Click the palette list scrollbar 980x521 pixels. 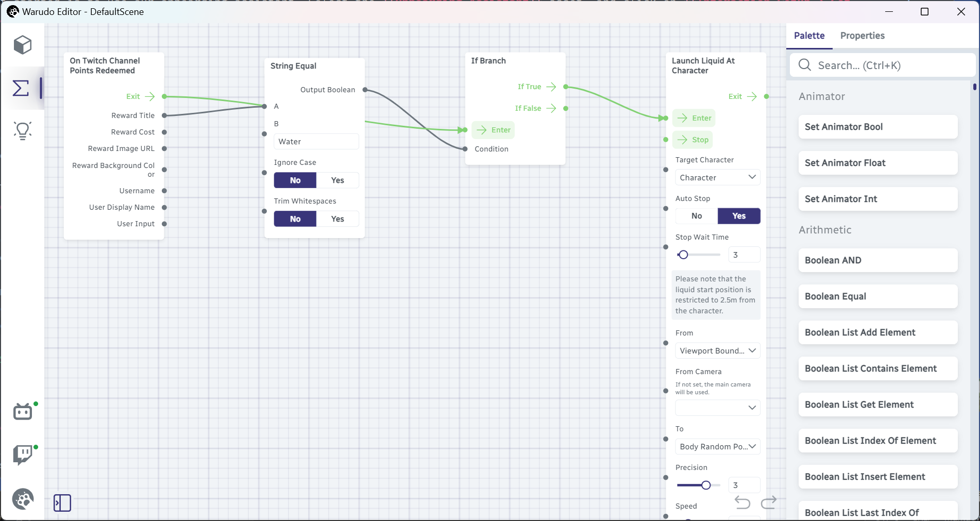975,87
